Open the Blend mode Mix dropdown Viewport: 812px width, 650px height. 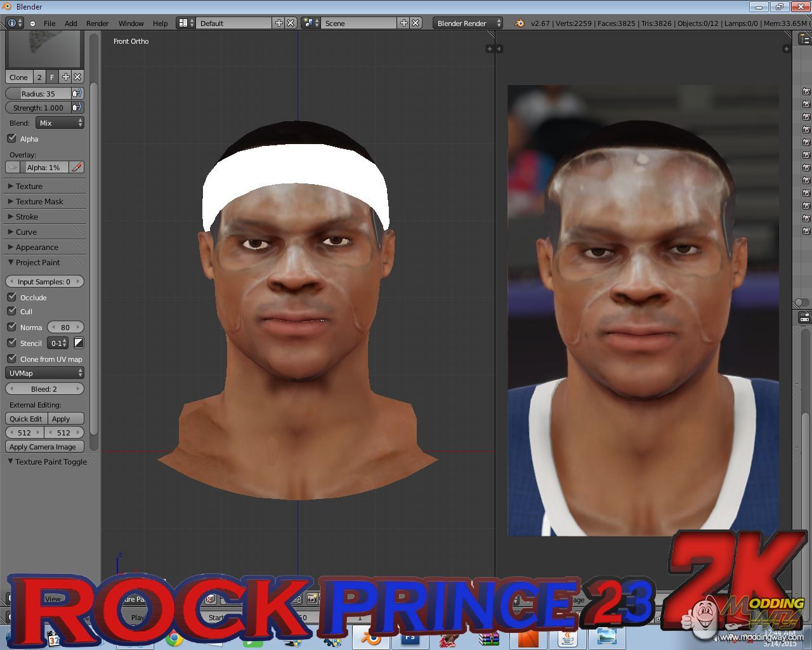(x=60, y=123)
